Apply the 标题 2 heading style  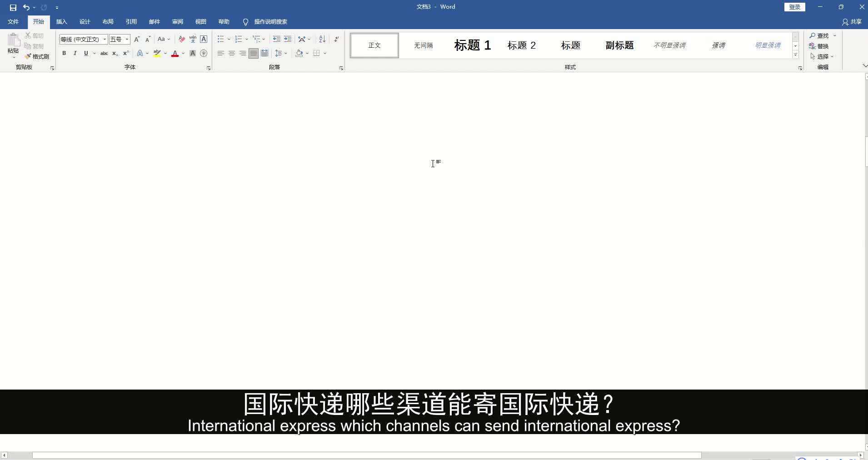pos(522,45)
